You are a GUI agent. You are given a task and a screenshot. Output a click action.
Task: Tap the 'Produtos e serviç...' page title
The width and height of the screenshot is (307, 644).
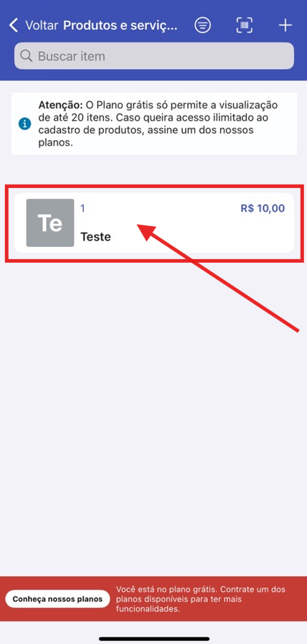121,25
